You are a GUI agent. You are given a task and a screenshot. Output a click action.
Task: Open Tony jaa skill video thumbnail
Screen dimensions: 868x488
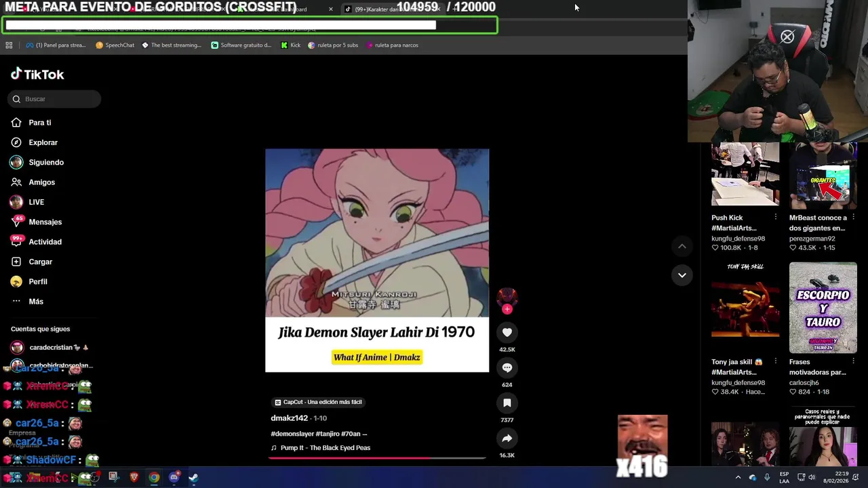point(745,308)
